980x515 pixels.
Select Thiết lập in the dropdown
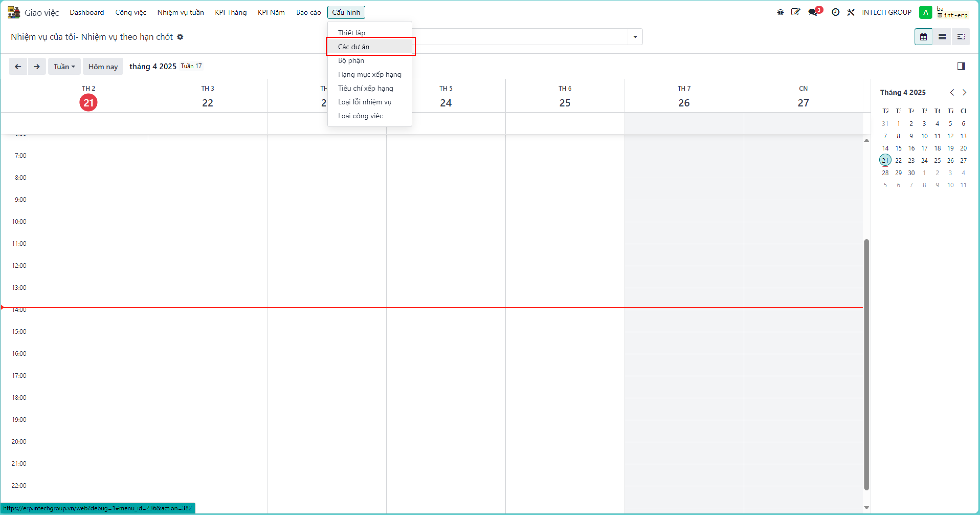[x=370, y=33]
